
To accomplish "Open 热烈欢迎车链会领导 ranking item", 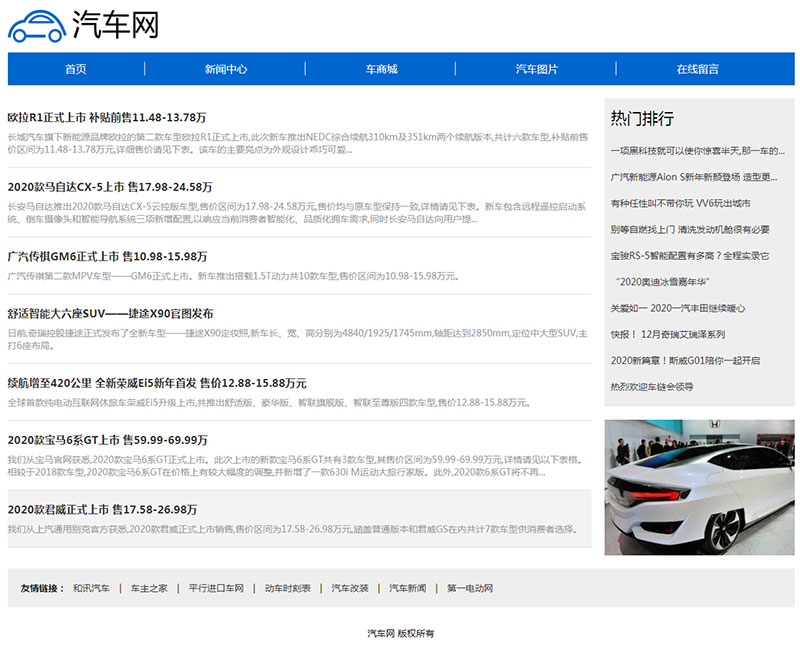I will point(652,387).
